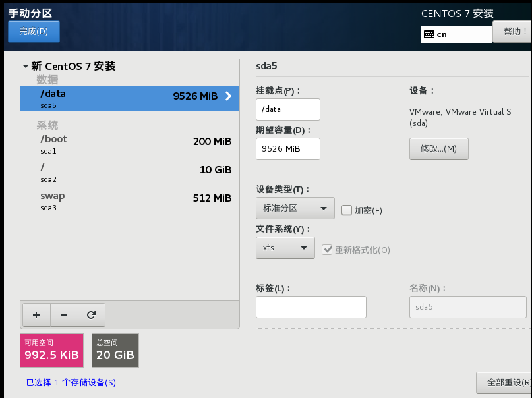Select the / sda2 root partition row
532x398 pixels.
click(x=130, y=173)
